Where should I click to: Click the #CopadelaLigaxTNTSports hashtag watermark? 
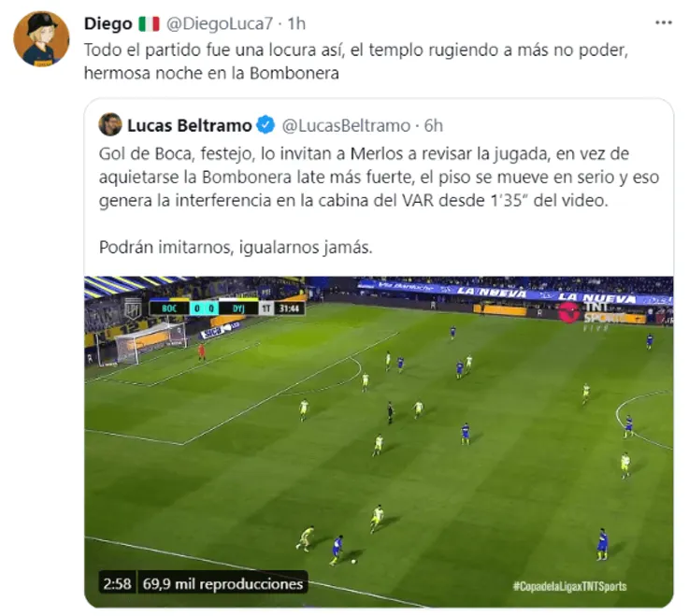pyautogui.click(x=569, y=586)
